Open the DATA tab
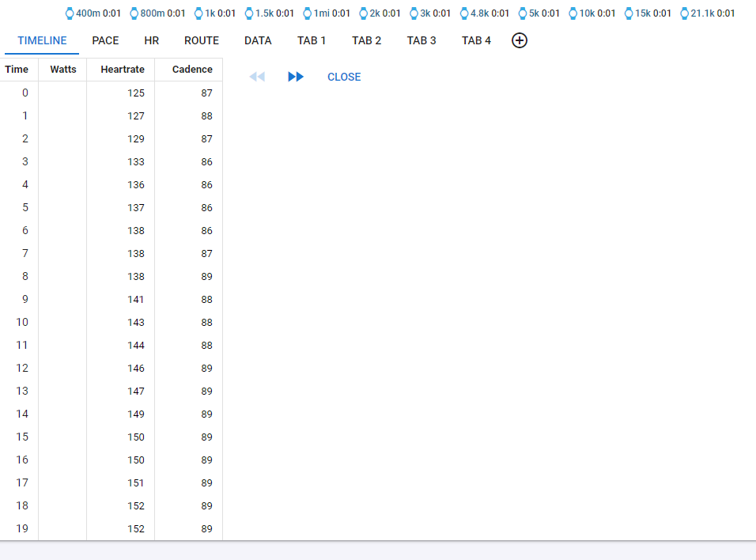The height and width of the screenshot is (560, 756). (x=258, y=40)
